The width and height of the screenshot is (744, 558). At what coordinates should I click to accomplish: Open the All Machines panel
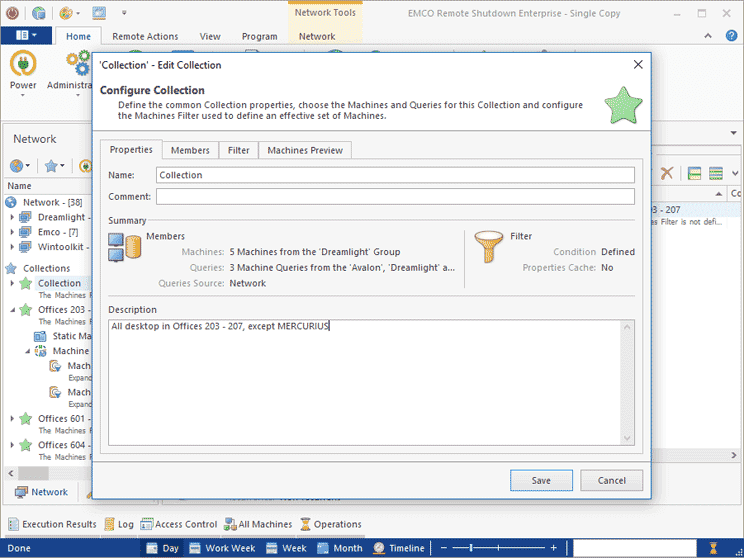click(258, 524)
